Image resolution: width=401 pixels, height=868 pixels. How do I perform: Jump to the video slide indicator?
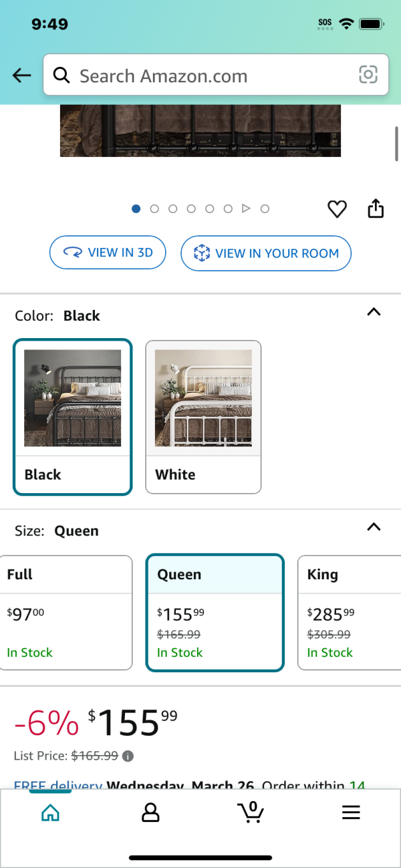pyautogui.click(x=246, y=209)
